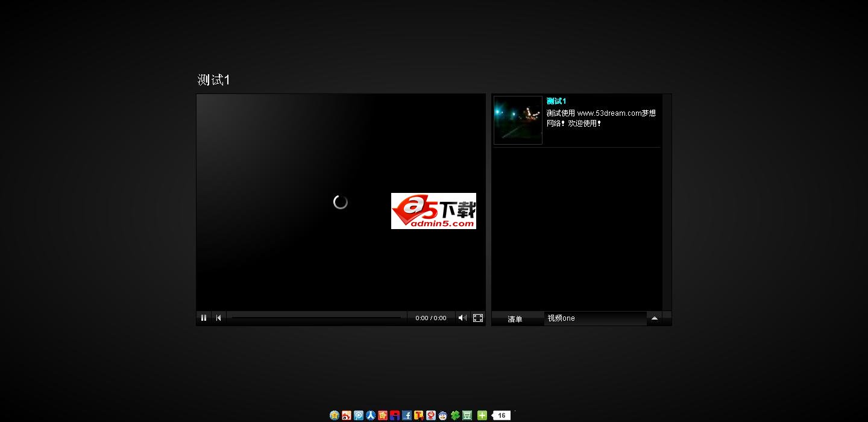
Task: Open the 测试1 playlist title link
Action: (556, 101)
